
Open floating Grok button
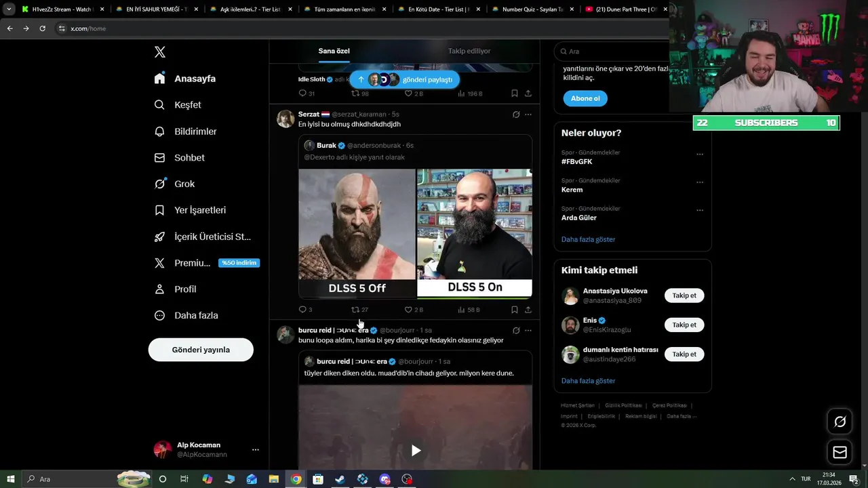pos(840,422)
